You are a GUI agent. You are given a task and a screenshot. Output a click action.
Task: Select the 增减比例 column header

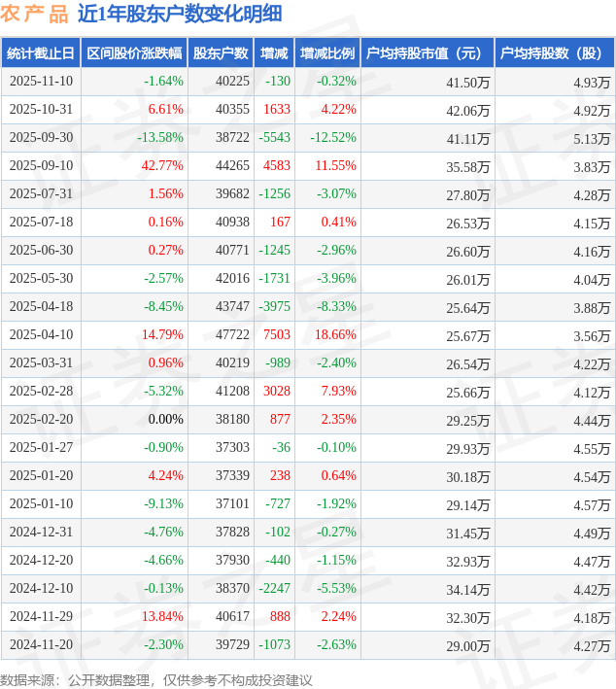pyautogui.click(x=326, y=53)
